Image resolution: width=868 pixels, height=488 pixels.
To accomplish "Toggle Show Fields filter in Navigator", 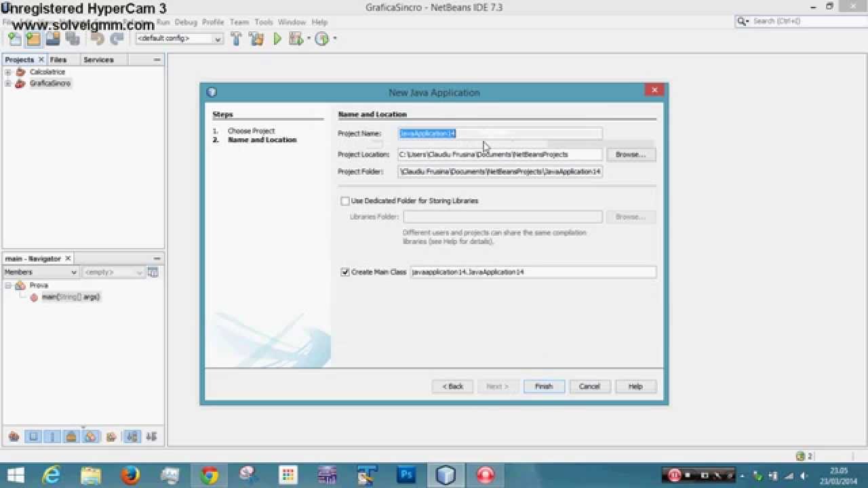I will (33, 436).
